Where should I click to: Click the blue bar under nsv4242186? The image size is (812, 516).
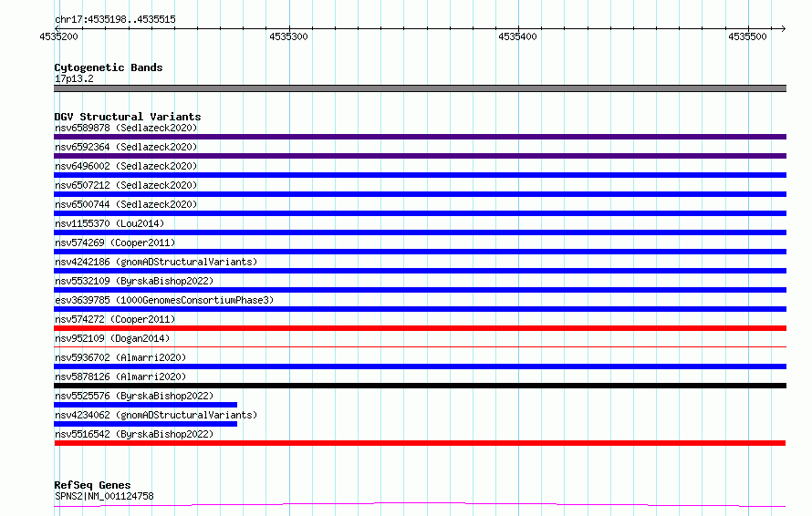pyautogui.click(x=420, y=271)
